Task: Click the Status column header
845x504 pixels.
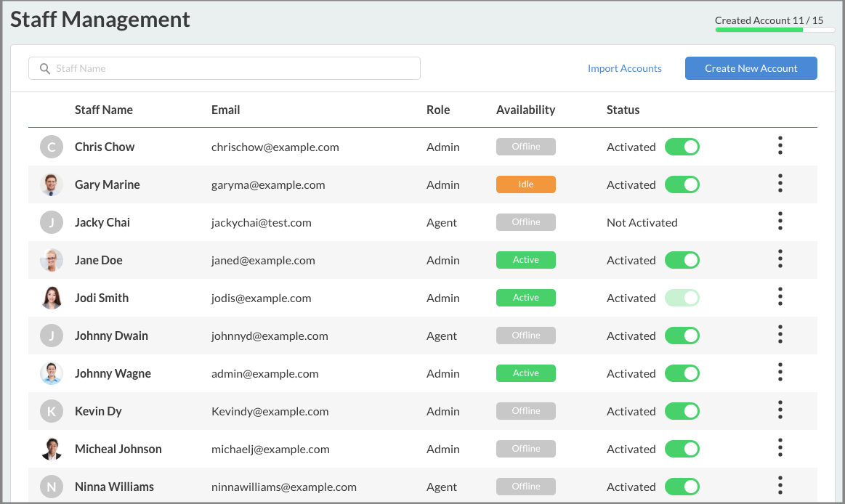Action: [x=623, y=110]
